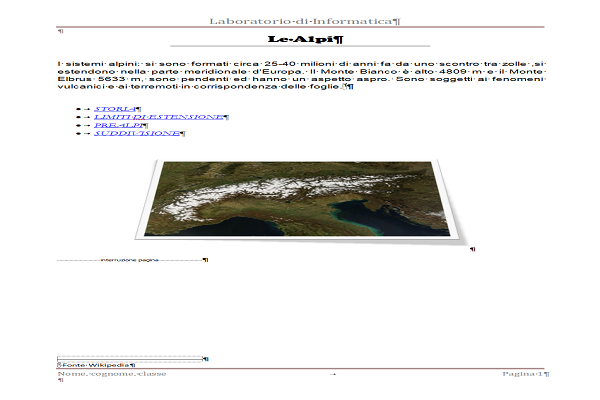Open the SUDDIVISIONE hyperlink
Viewport: 600px width, 400px height.
point(137,133)
